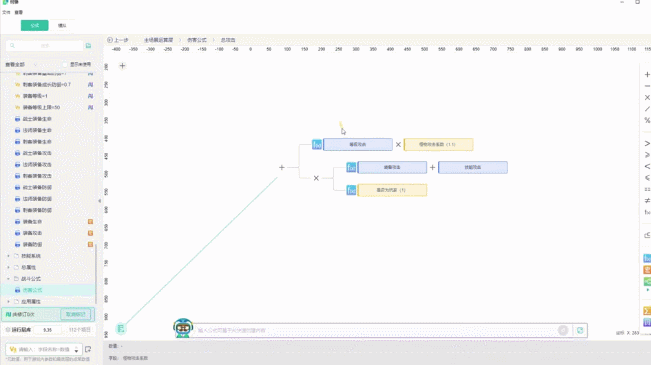Click the green folder icon next to search
Image resolution: width=651 pixels, height=365 pixels.
88,46
